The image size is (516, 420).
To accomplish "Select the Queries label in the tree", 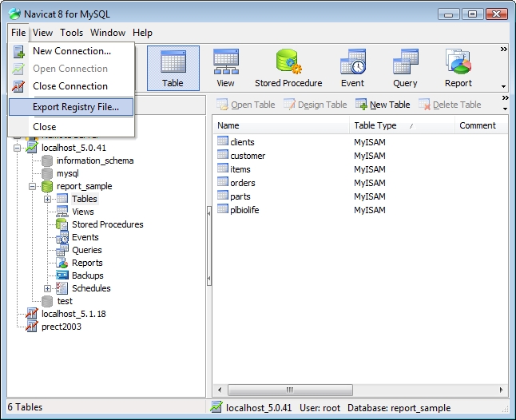I will tap(87, 250).
